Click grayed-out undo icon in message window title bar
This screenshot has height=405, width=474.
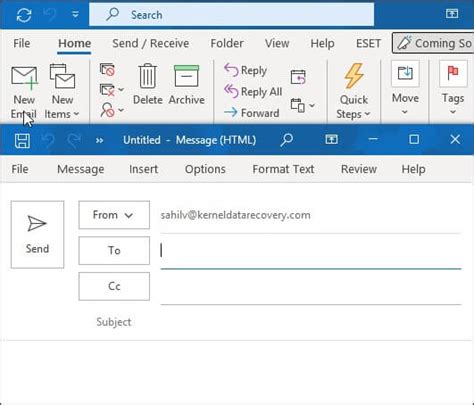click(x=48, y=140)
